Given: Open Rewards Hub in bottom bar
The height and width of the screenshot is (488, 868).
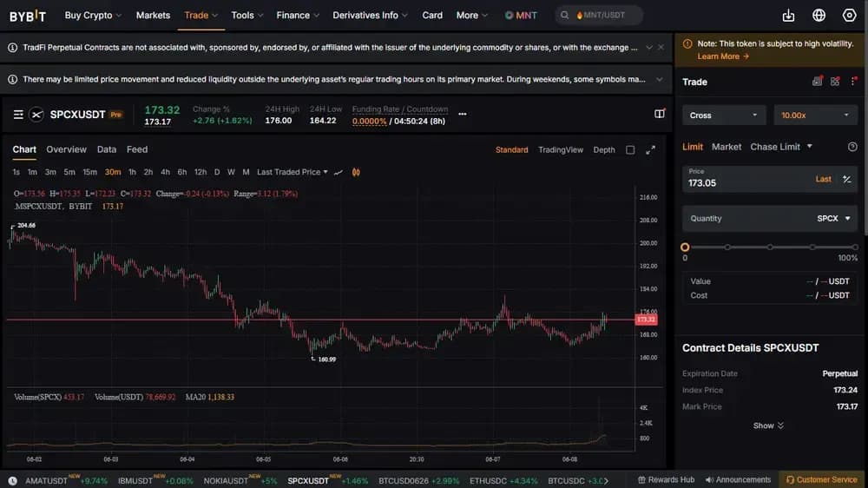Looking at the screenshot, I should (666, 479).
